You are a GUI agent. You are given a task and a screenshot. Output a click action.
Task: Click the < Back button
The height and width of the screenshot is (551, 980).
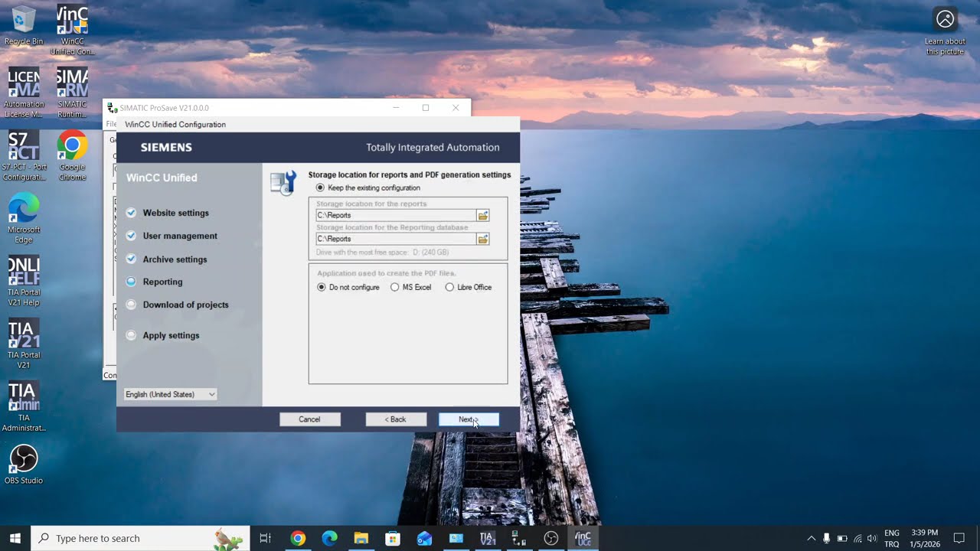(396, 419)
